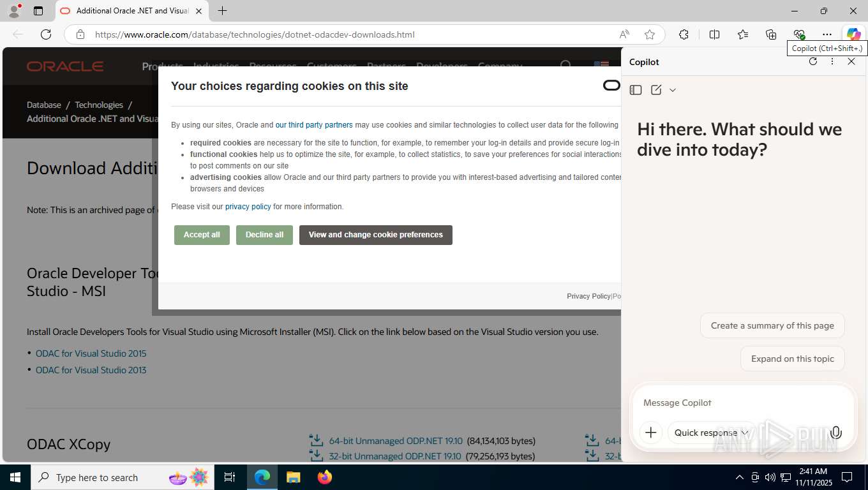Click the Technologies breadcrumb link
The image size is (868, 490).
coord(99,105)
